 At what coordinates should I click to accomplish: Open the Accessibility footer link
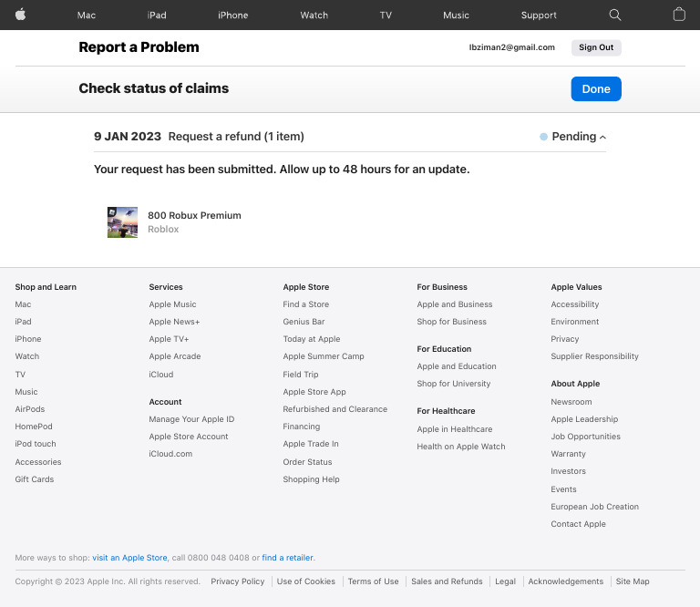pyautogui.click(x=574, y=304)
